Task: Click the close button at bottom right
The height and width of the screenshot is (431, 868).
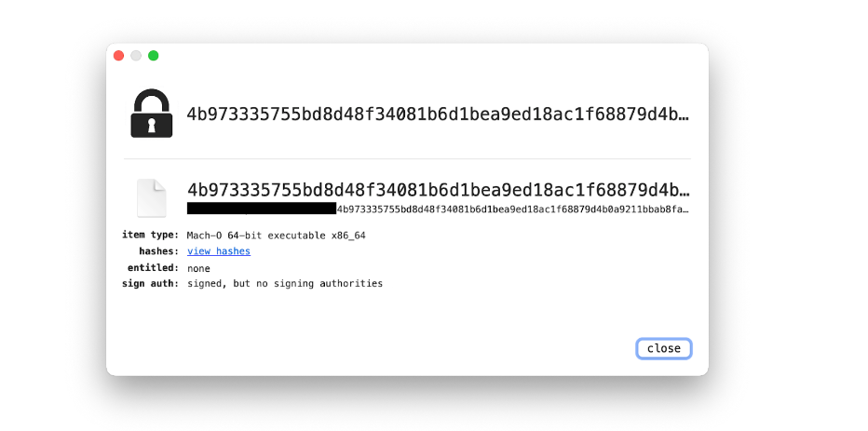Action: (x=664, y=348)
